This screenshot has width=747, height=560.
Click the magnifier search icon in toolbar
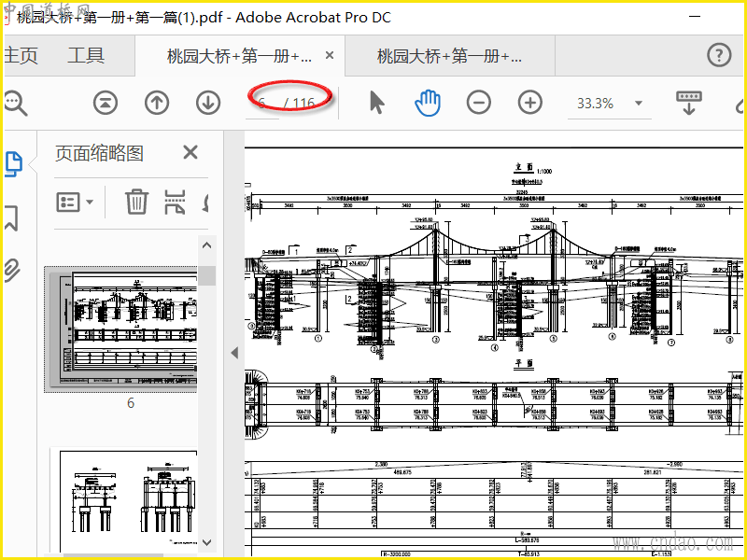[15, 103]
